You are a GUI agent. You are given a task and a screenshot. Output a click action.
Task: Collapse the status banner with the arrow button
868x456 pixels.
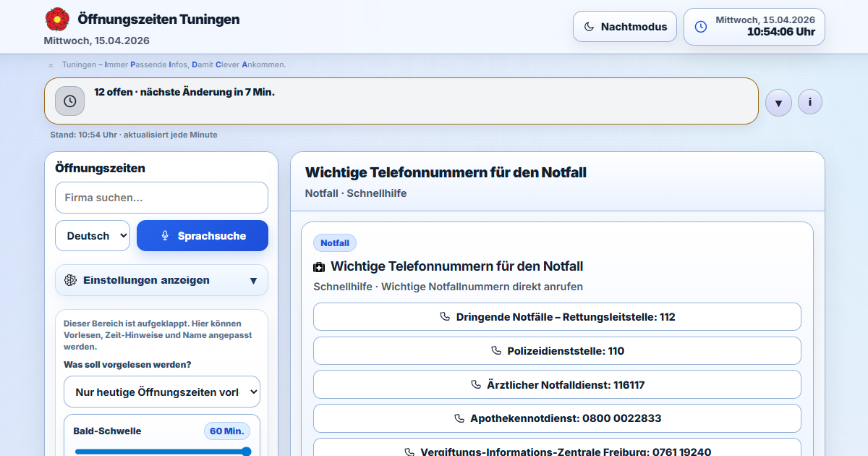pyautogui.click(x=778, y=102)
